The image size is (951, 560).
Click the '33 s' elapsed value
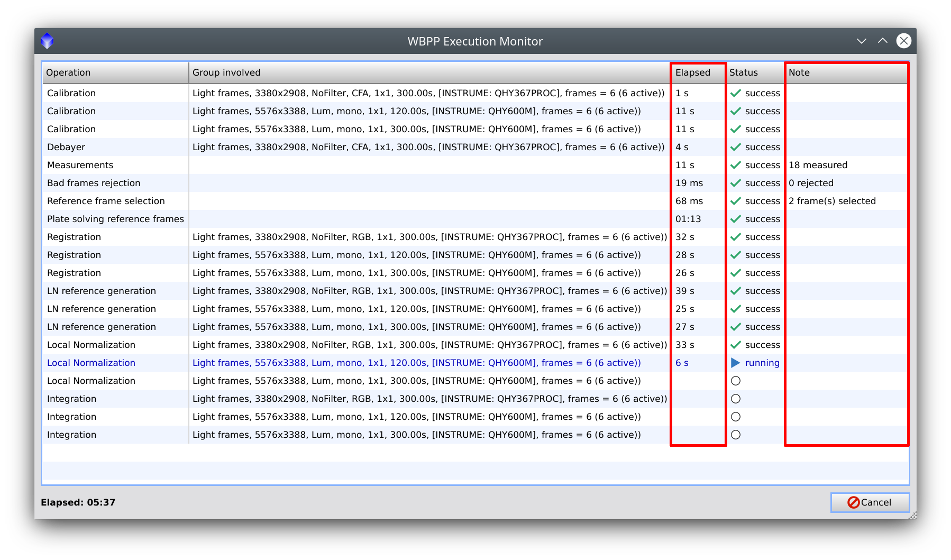684,345
